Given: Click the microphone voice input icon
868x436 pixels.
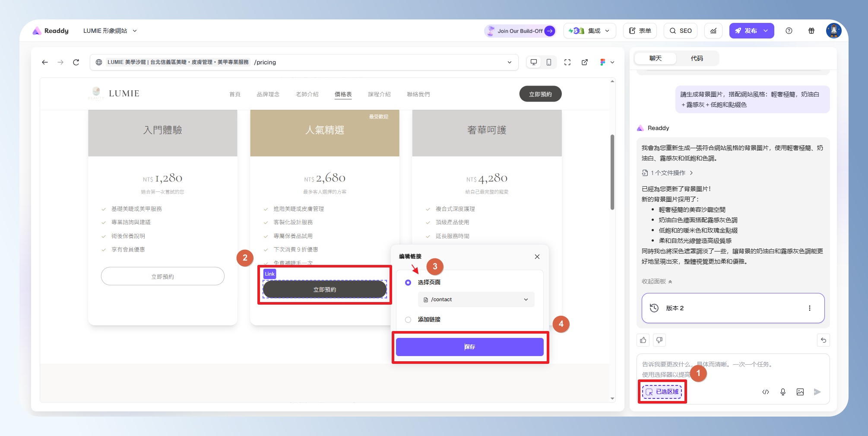Looking at the screenshot, I should (782, 392).
